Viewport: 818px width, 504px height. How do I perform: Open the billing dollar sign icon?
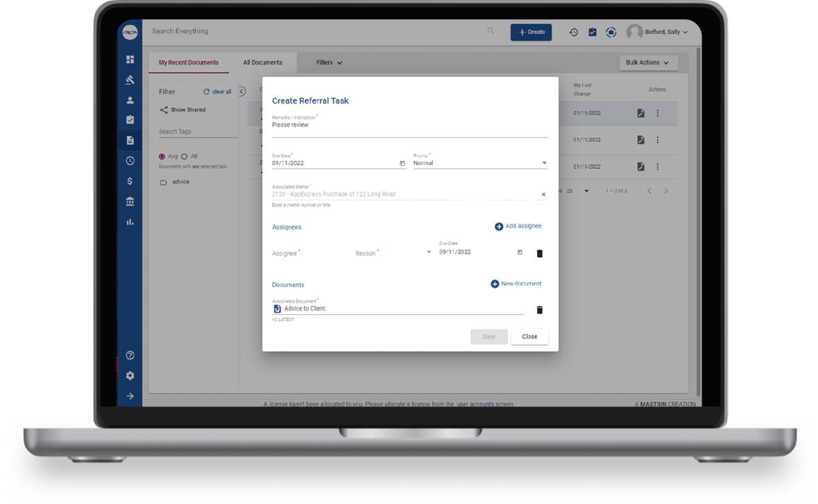[130, 181]
